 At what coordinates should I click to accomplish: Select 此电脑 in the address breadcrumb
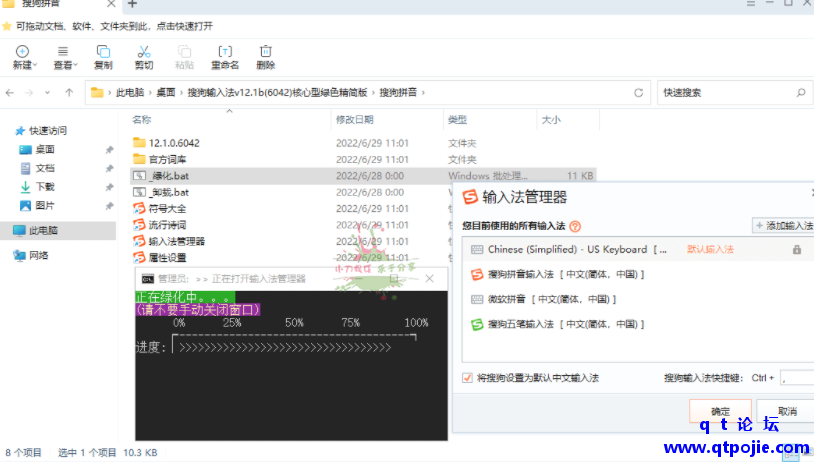[130, 92]
